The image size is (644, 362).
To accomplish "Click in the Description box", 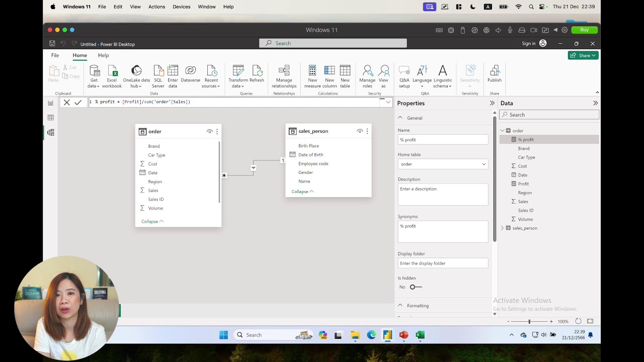I will [x=443, y=195].
